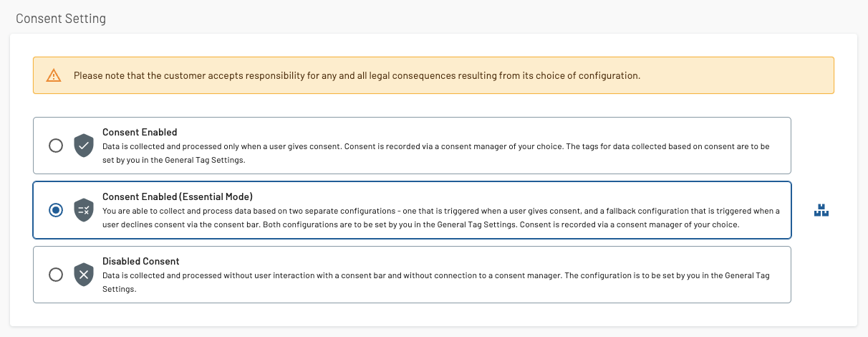Click the orange warning triangle icon

point(54,75)
